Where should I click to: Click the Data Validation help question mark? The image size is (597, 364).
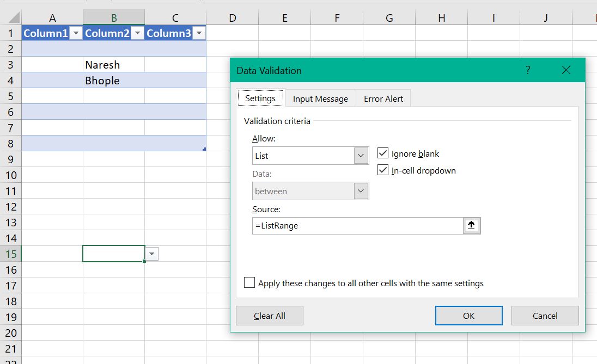tap(527, 70)
